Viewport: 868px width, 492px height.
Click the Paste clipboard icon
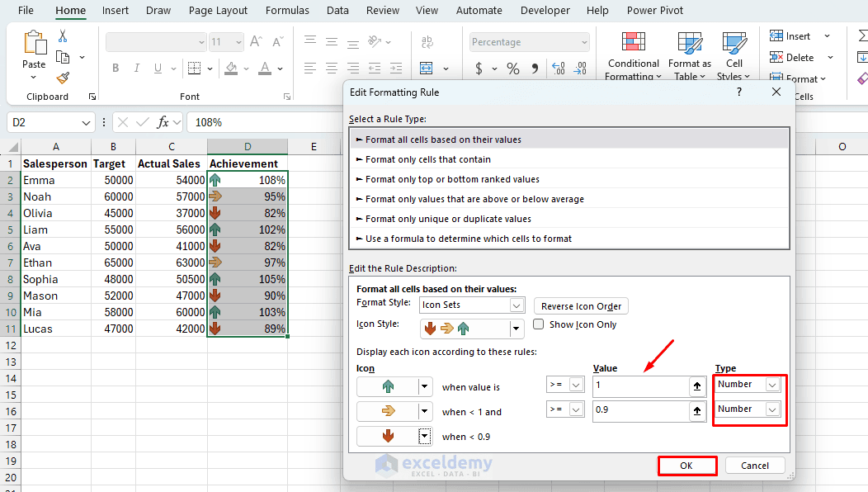[x=35, y=43]
